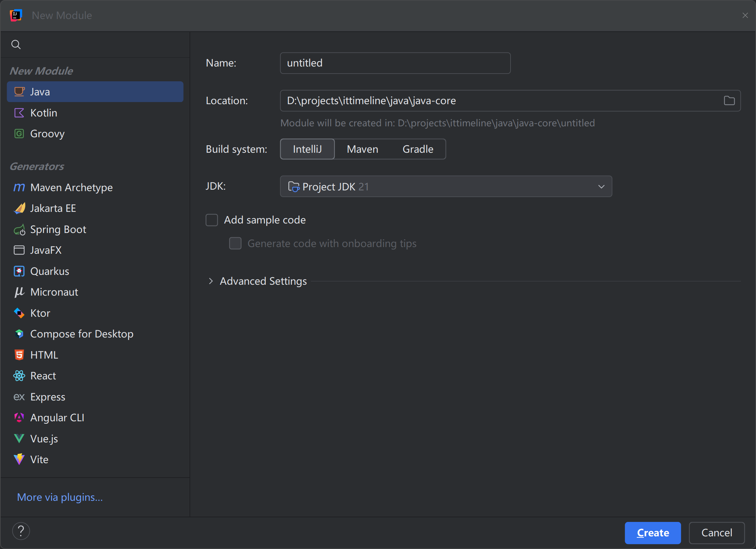
Task: Pick the Quarkus generator icon
Action: [19, 271]
